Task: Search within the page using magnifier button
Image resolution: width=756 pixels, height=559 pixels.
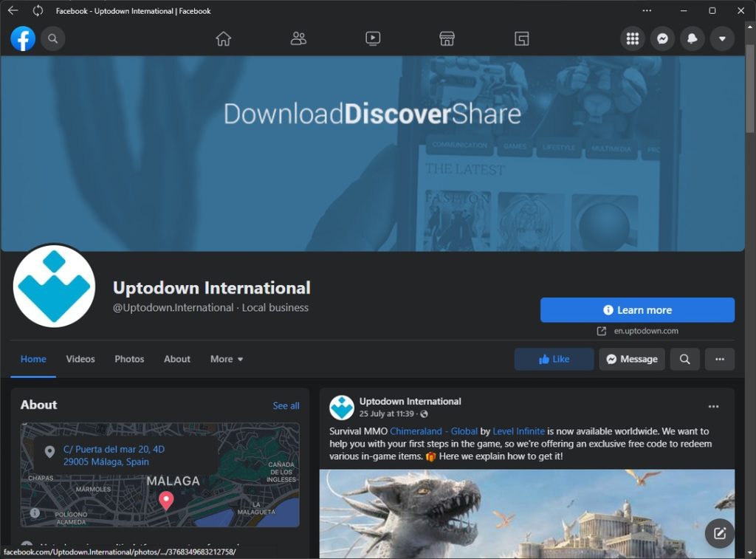Action: pyautogui.click(x=684, y=359)
